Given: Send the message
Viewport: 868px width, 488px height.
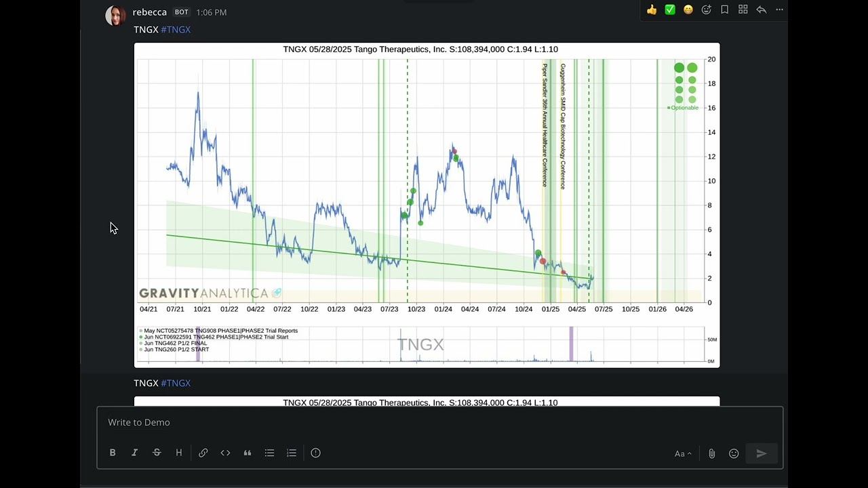Looking at the screenshot, I should (x=762, y=453).
